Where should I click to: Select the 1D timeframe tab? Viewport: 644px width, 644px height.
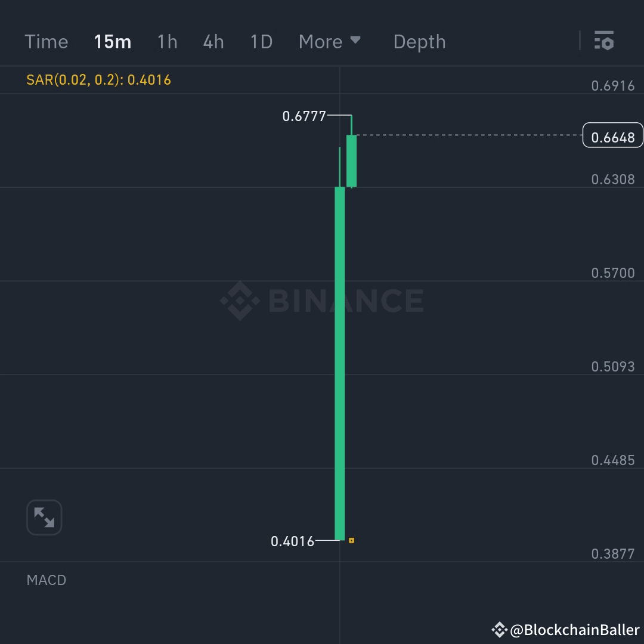tap(261, 42)
